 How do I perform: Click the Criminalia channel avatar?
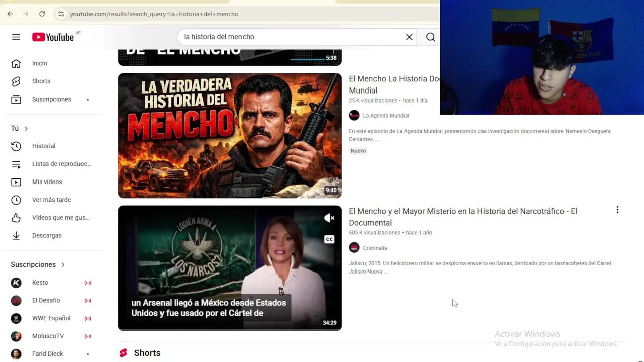(354, 247)
